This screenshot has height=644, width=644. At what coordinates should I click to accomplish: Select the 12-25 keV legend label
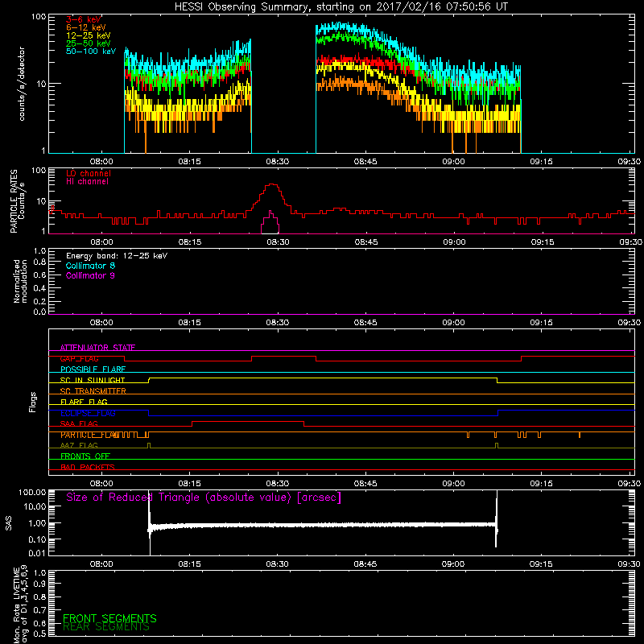click(x=89, y=35)
